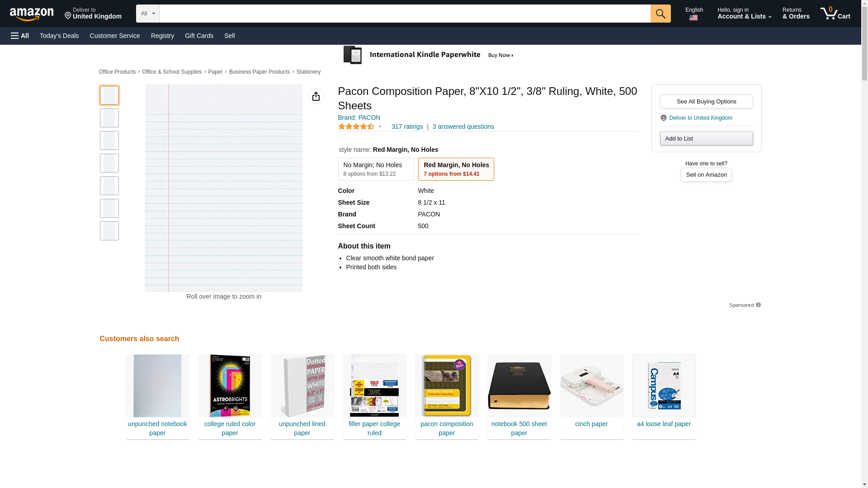Select the No Margin; No Holes style
Screen dimensions: 868x488
tap(376, 169)
